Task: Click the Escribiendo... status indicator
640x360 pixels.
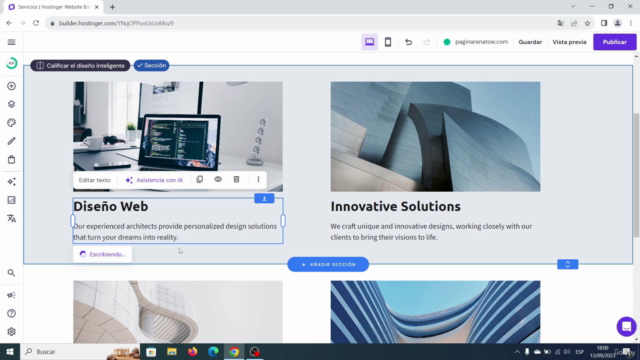Action: (x=102, y=254)
